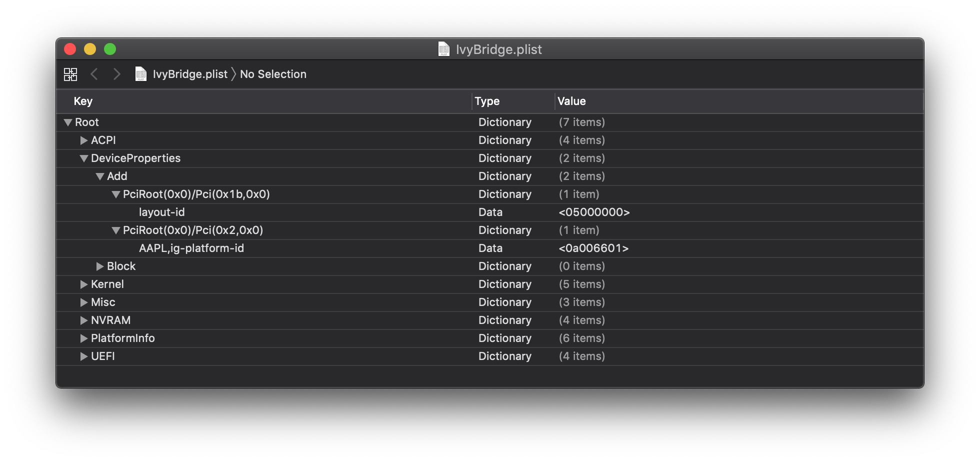Expand the Kernel dictionary

click(84, 284)
